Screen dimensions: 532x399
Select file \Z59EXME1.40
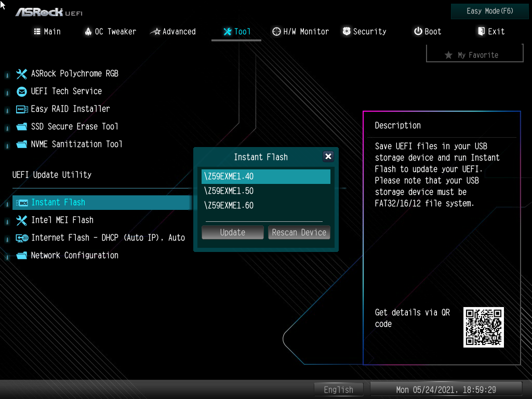coord(265,177)
